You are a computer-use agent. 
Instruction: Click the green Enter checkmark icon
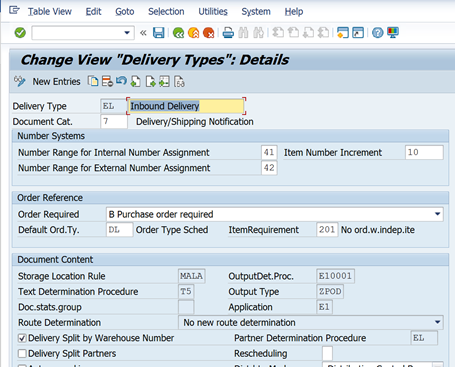[20, 33]
